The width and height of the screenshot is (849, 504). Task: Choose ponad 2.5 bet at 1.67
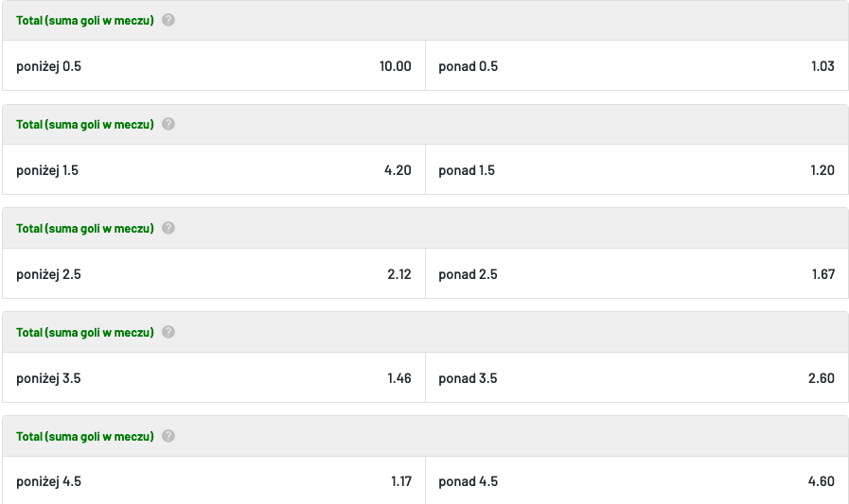pyautogui.click(x=637, y=273)
